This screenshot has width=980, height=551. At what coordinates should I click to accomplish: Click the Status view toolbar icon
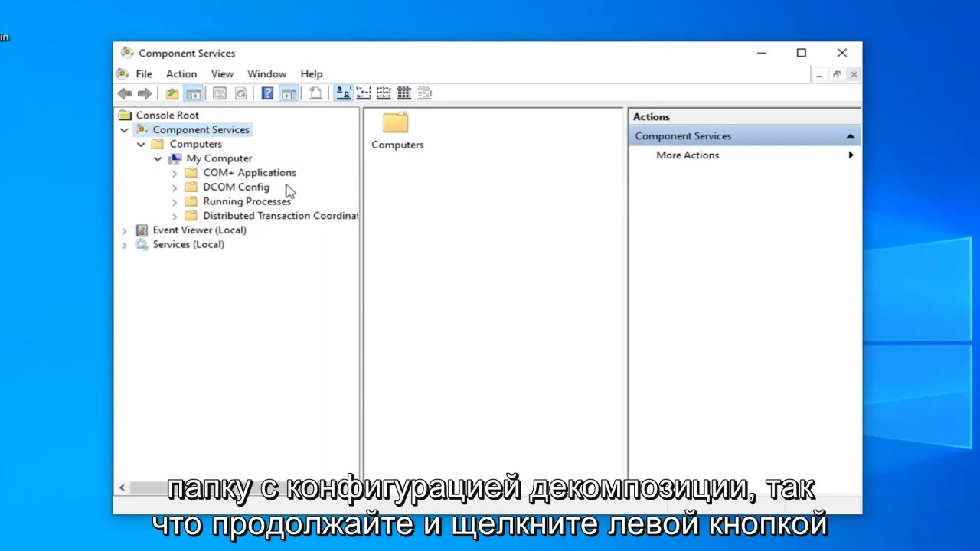[x=424, y=93]
